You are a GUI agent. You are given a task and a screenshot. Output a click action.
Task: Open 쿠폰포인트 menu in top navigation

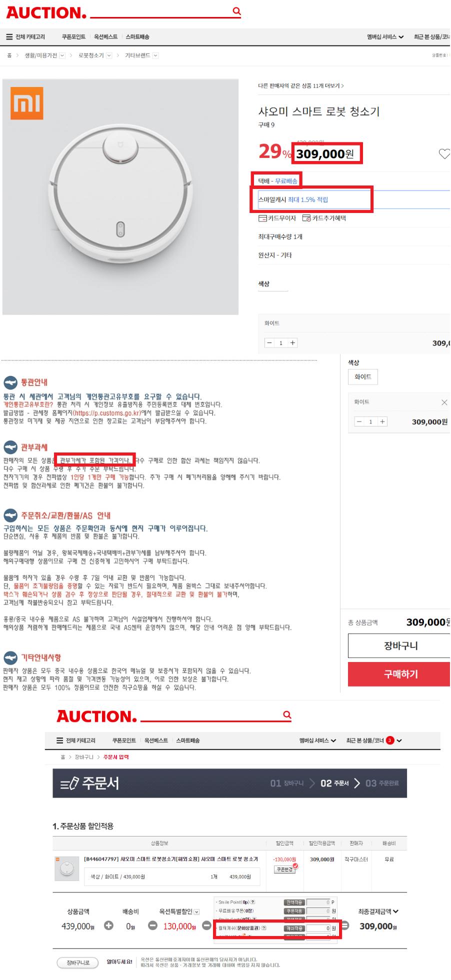(73, 37)
